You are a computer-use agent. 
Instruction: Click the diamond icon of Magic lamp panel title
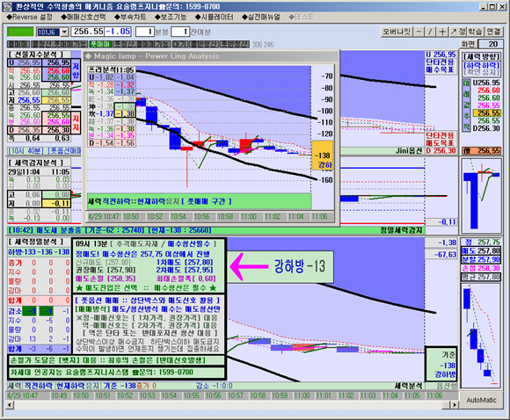point(88,56)
